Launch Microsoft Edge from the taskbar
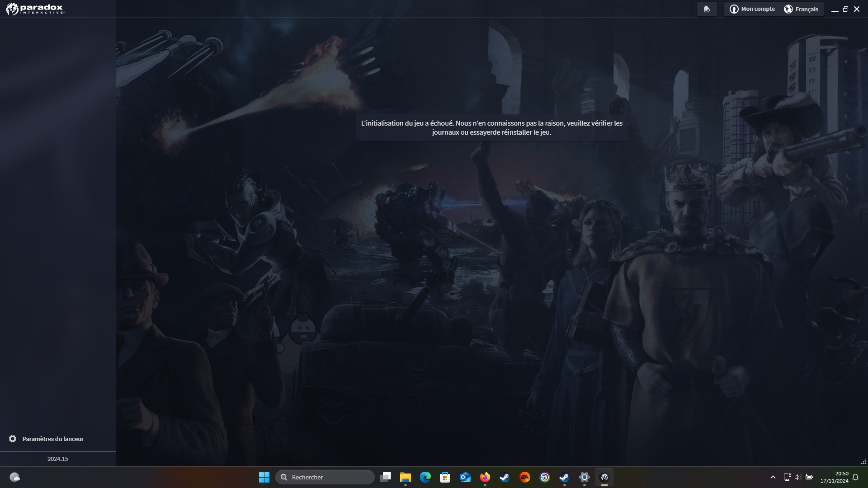The height and width of the screenshot is (488, 868). pyautogui.click(x=425, y=477)
